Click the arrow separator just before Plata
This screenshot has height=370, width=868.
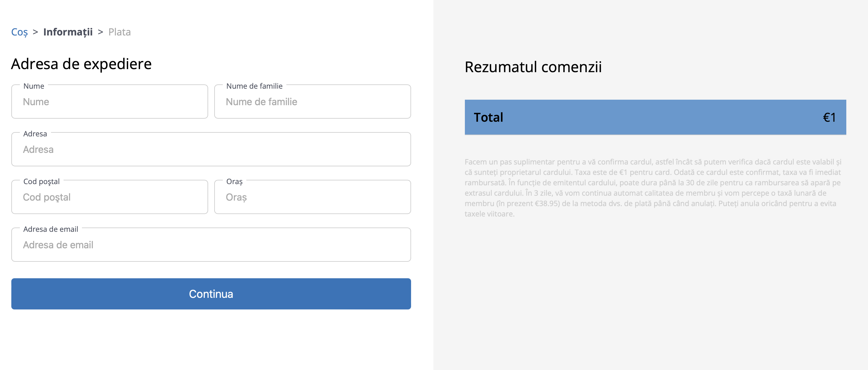point(101,32)
